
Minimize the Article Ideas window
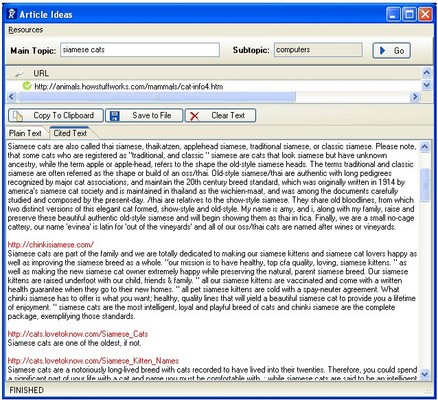tap(393, 14)
